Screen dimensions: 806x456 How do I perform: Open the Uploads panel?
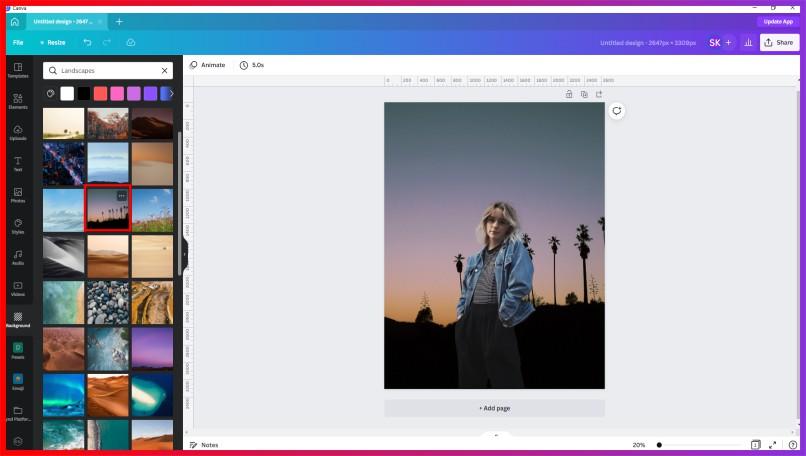18,131
